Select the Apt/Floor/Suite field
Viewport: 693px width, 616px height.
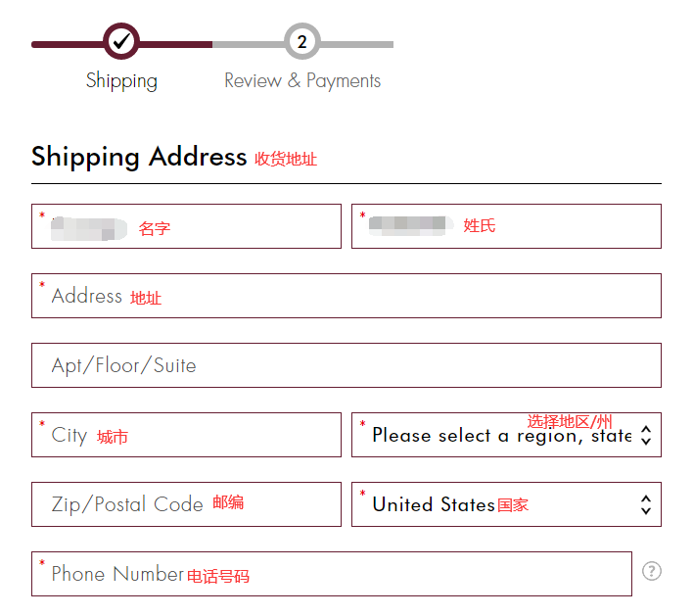(346, 365)
